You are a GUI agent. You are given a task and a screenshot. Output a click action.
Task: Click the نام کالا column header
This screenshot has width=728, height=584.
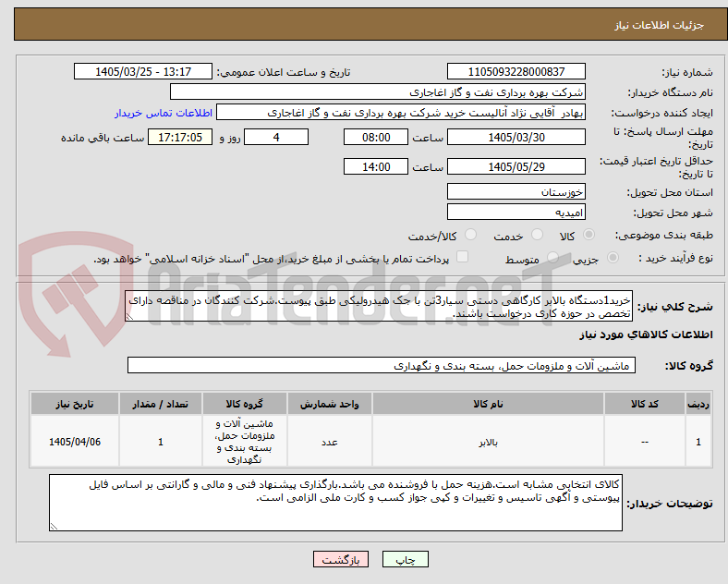pos(488,404)
